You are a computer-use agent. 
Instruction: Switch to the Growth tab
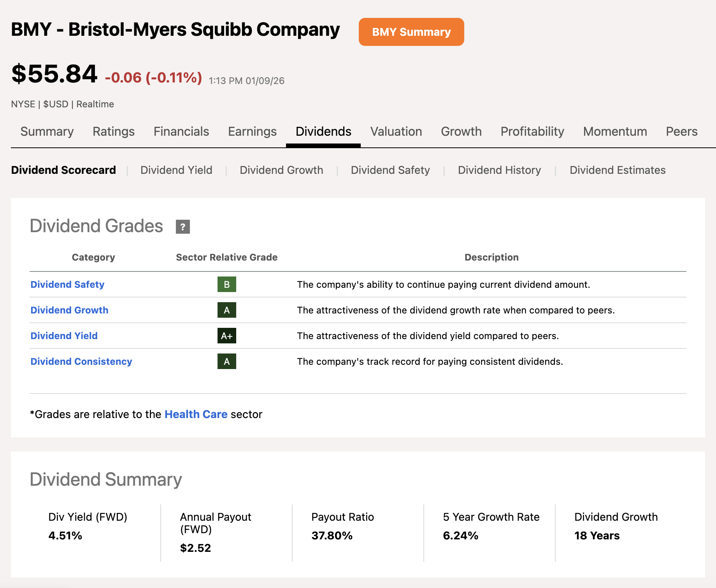pyautogui.click(x=461, y=131)
